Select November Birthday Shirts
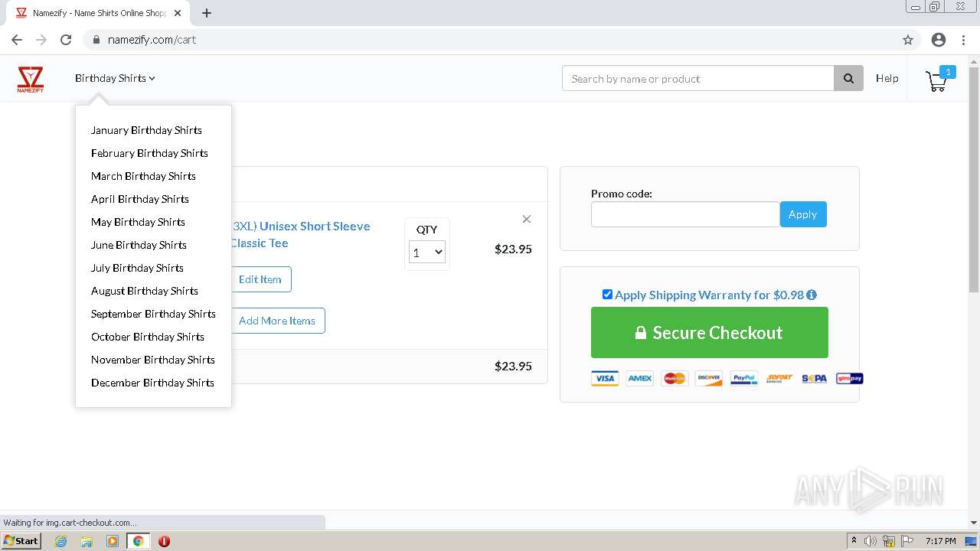The height and width of the screenshot is (551, 980). coord(153,360)
